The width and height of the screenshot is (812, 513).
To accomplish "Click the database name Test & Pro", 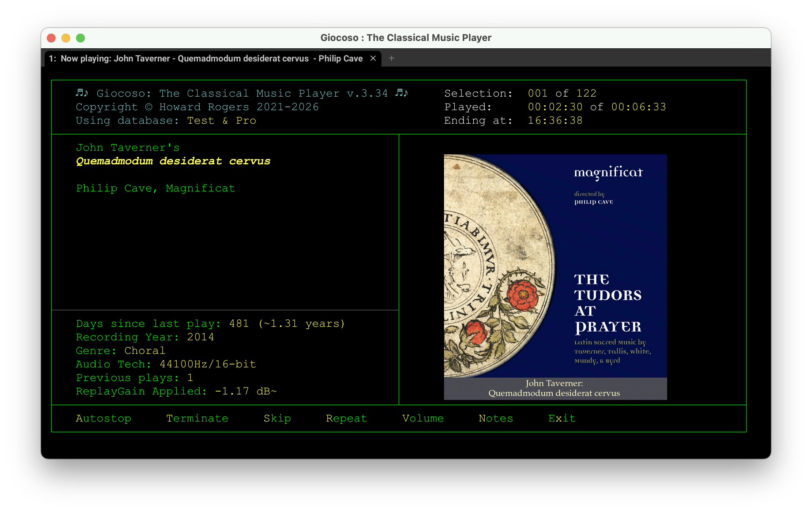I will coord(221,120).
